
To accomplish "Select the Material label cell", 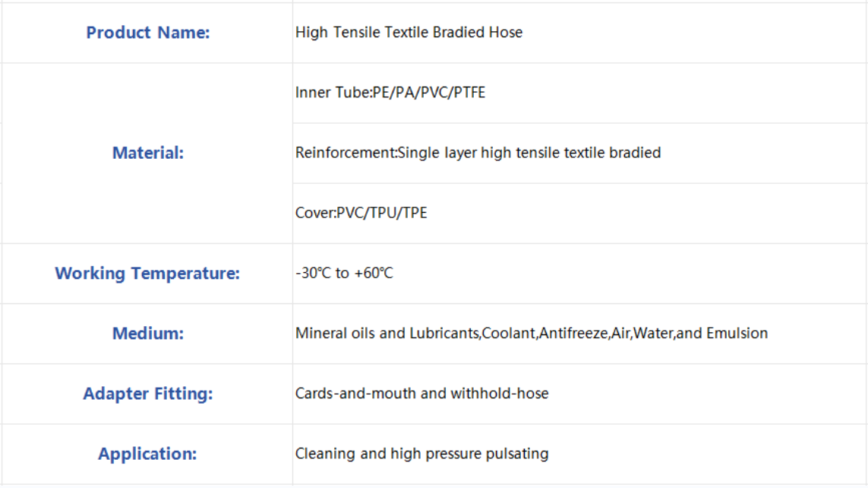I will [x=147, y=154].
